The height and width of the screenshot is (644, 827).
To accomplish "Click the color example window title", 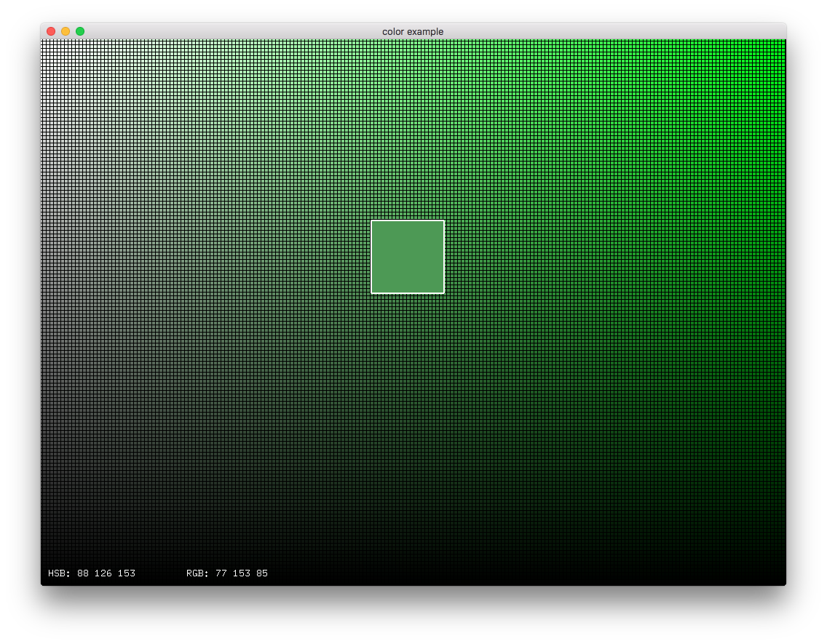I will click(x=413, y=31).
